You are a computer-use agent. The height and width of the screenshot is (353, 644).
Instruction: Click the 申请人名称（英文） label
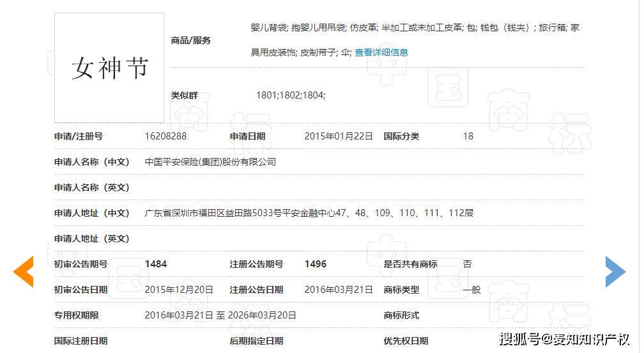[92, 187]
